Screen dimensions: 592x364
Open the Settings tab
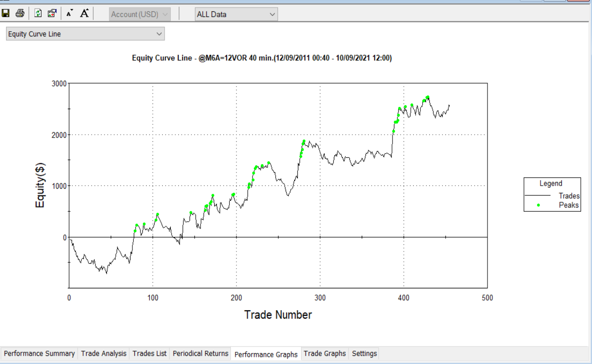coord(365,354)
